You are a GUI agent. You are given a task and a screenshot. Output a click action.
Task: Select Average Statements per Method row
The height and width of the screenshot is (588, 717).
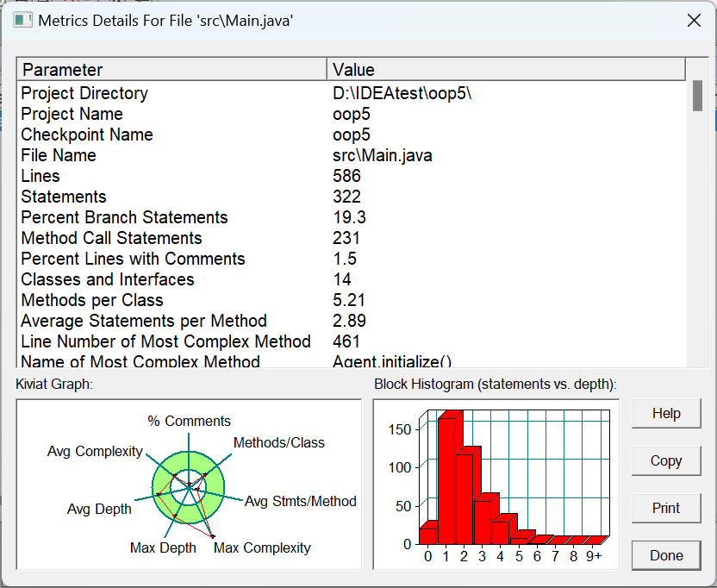point(352,321)
